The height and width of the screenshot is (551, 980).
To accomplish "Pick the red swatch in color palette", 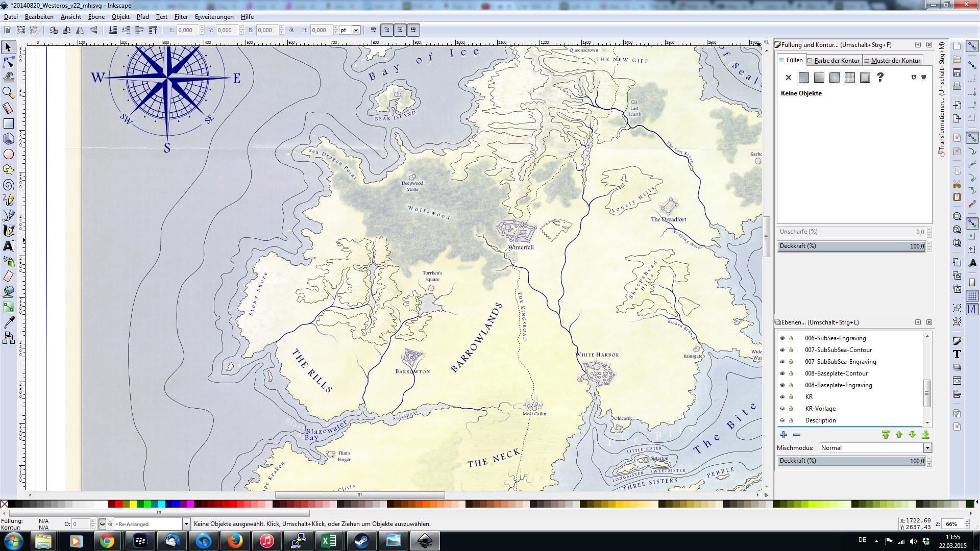I will 118,504.
